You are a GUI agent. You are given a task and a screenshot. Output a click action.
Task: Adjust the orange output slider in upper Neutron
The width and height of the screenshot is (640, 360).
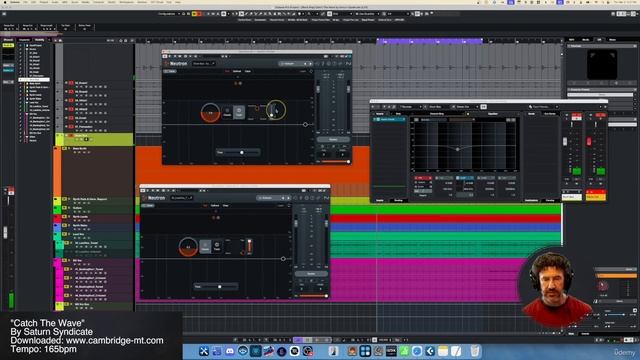click(336, 162)
